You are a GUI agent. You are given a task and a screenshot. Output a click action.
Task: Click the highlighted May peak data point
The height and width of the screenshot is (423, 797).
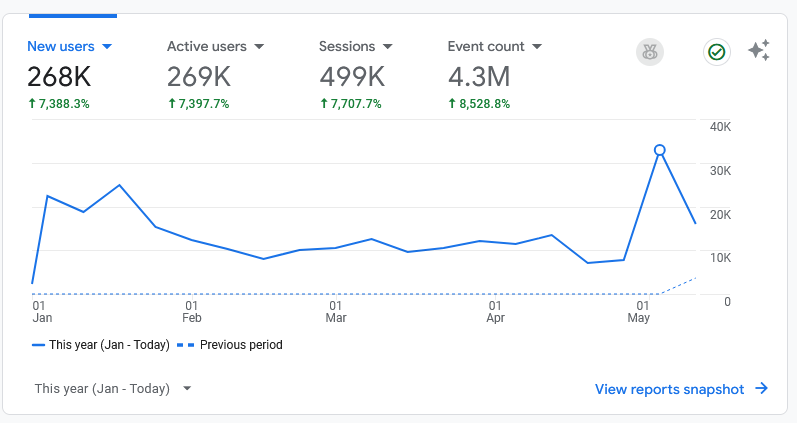(660, 150)
